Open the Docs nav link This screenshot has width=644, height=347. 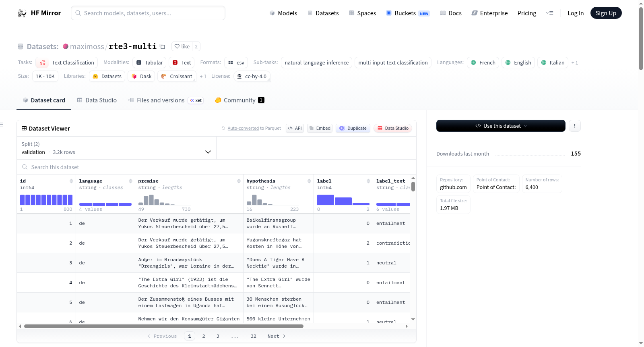point(451,13)
